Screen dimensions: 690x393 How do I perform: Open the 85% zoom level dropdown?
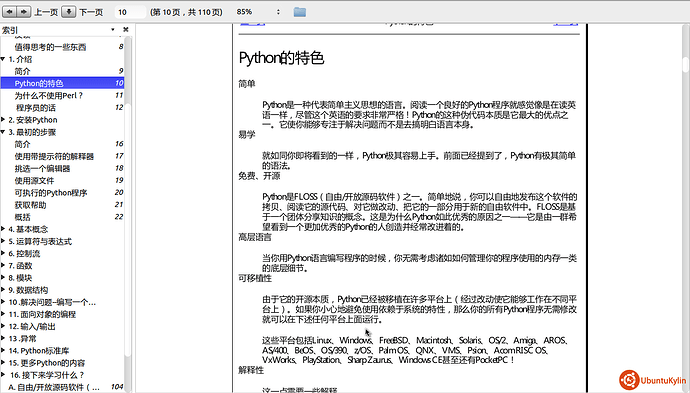tap(258, 12)
